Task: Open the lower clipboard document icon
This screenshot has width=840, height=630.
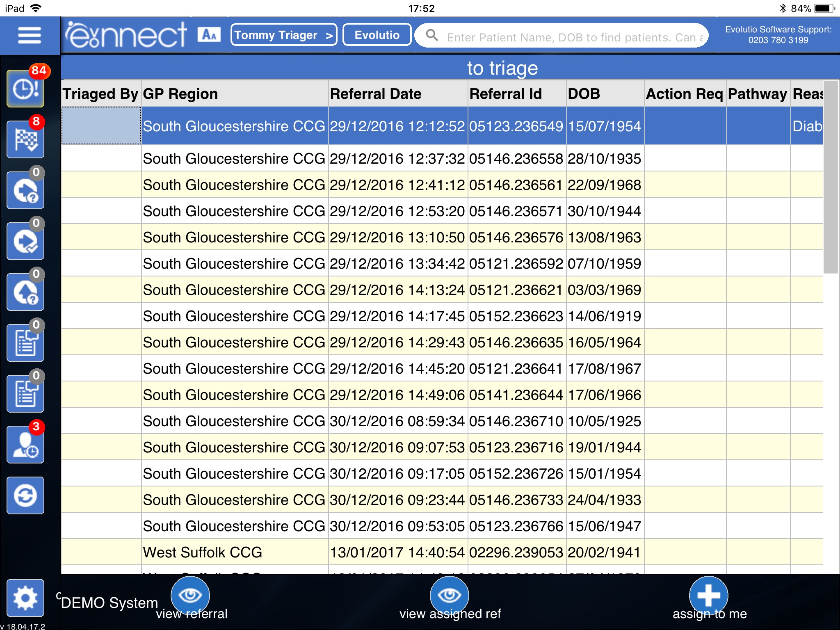Action: (25, 394)
